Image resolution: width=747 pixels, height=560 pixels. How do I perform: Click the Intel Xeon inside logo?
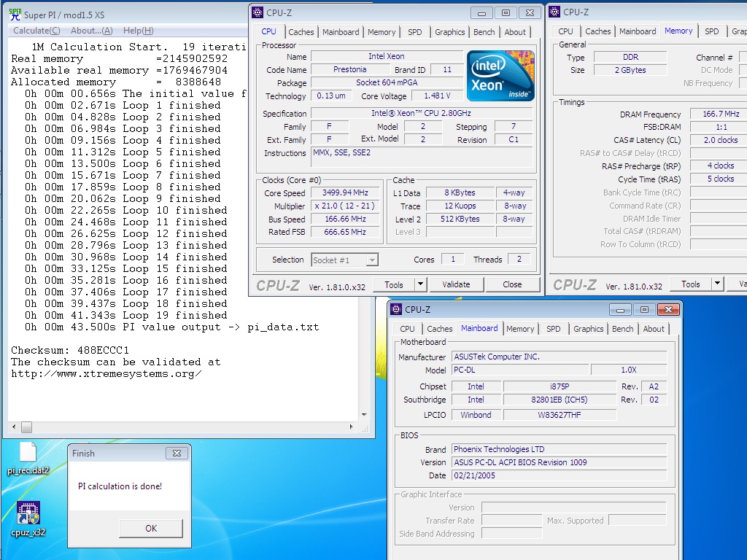click(x=500, y=75)
